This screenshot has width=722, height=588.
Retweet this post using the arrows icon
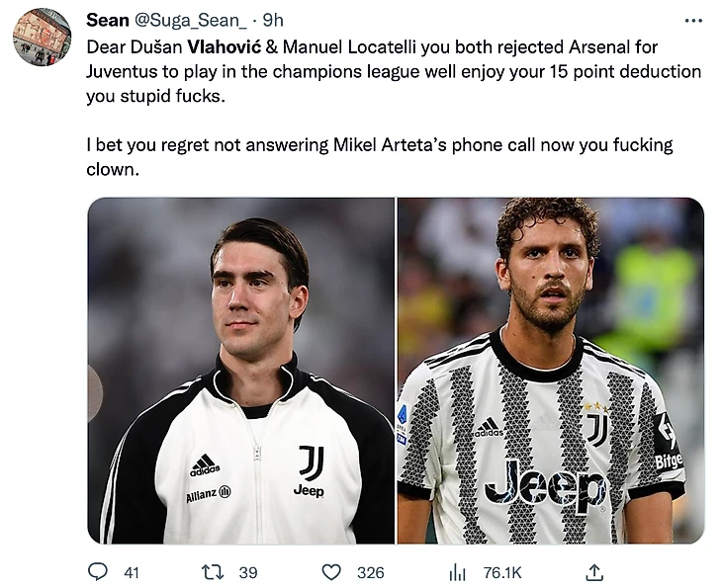pyautogui.click(x=213, y=572)
